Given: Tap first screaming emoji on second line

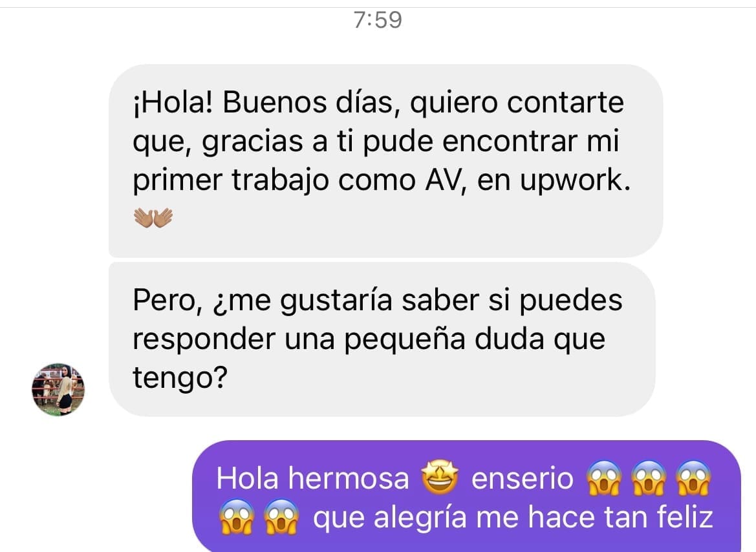Looking at the screenshot, I should (x=236, y=517).
